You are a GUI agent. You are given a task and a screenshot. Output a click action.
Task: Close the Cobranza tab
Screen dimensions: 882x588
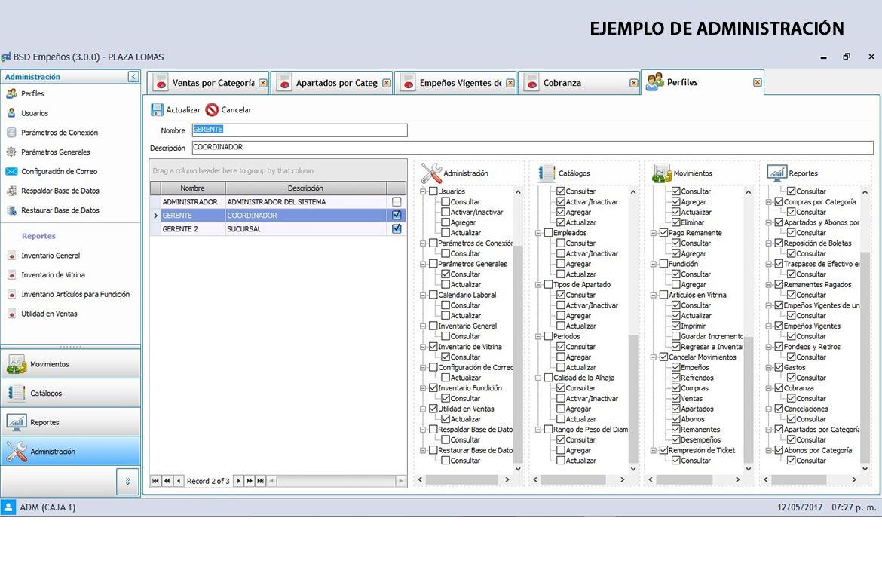[x=634, y=83]
